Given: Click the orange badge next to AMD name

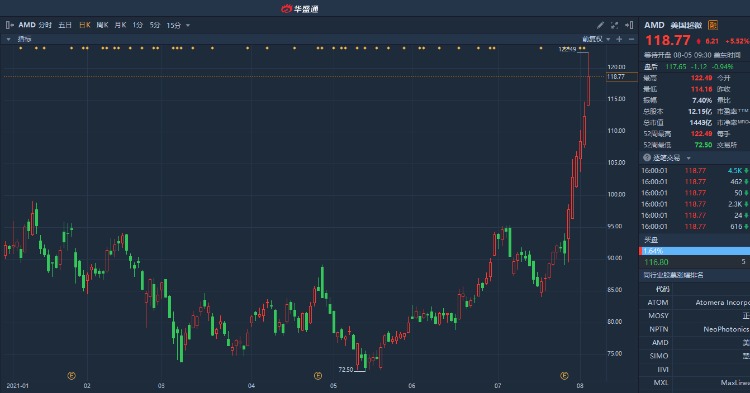Looking at the screenshot, I should point(713,25).
